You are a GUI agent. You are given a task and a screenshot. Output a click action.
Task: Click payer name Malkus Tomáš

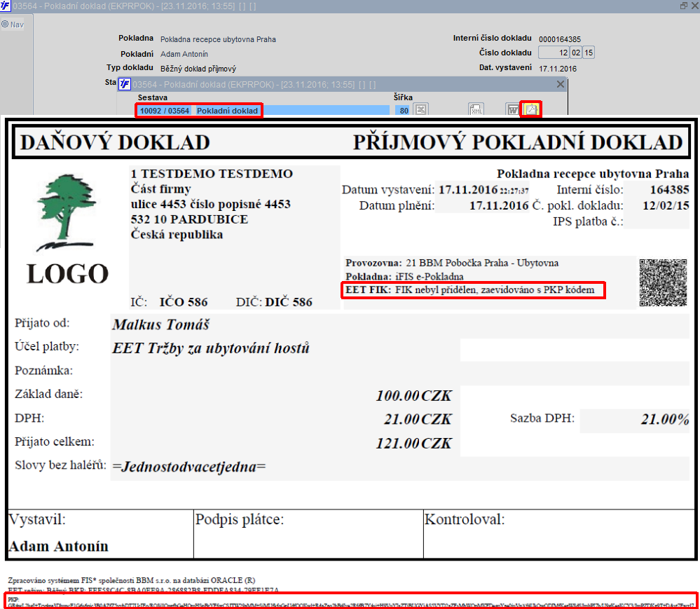(x=160, y=324)
